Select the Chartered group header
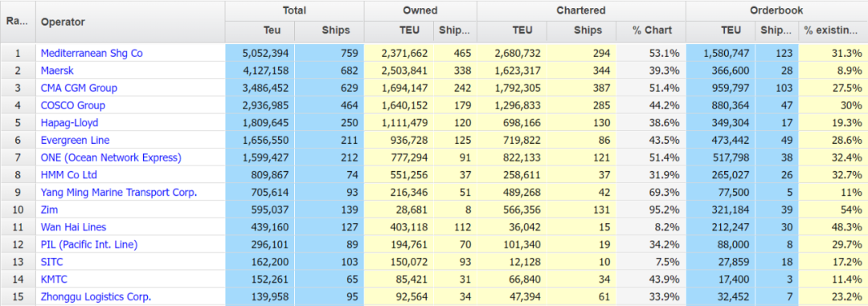 [581, 10]
